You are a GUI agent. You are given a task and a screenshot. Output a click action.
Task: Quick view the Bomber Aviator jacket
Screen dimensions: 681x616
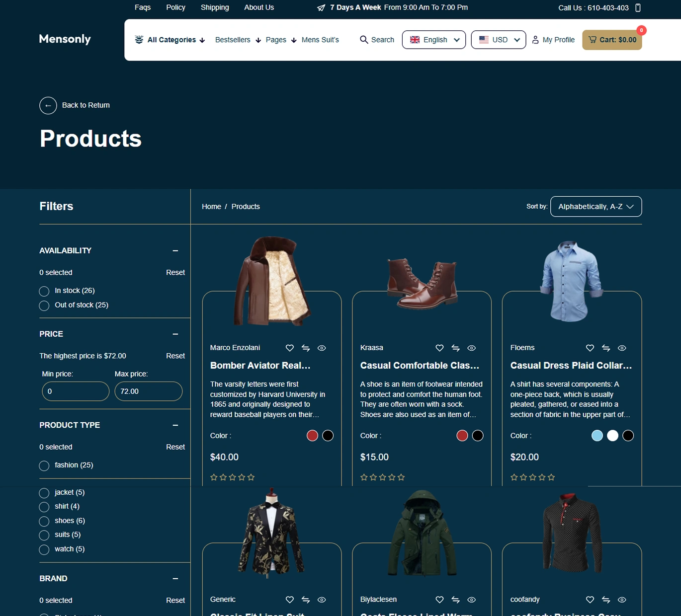(x=322, y=348)
